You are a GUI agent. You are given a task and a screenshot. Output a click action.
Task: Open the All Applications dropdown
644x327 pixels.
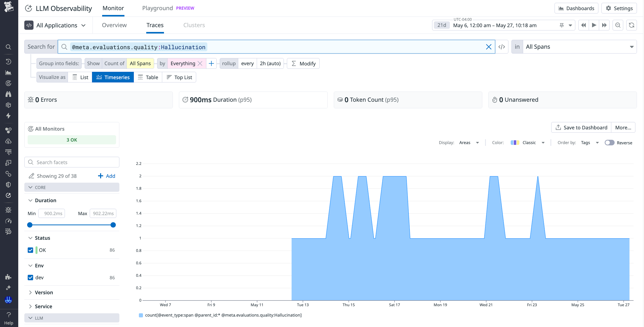[56, 25]
